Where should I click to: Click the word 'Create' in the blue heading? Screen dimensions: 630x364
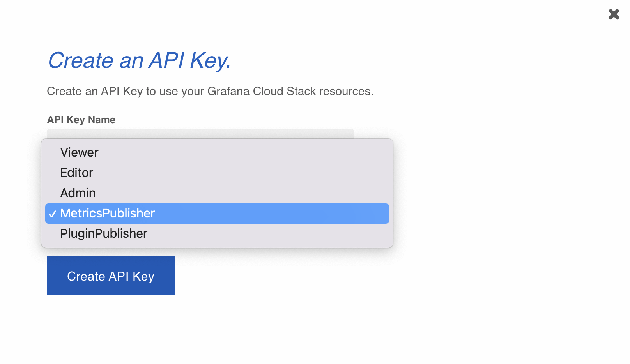(x=81, y=61)
